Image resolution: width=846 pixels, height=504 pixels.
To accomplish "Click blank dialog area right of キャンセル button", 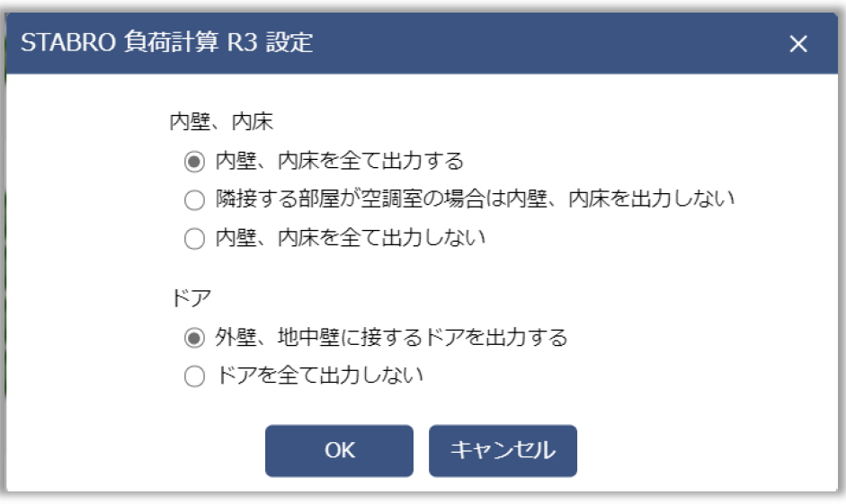I will pos(701,450).
